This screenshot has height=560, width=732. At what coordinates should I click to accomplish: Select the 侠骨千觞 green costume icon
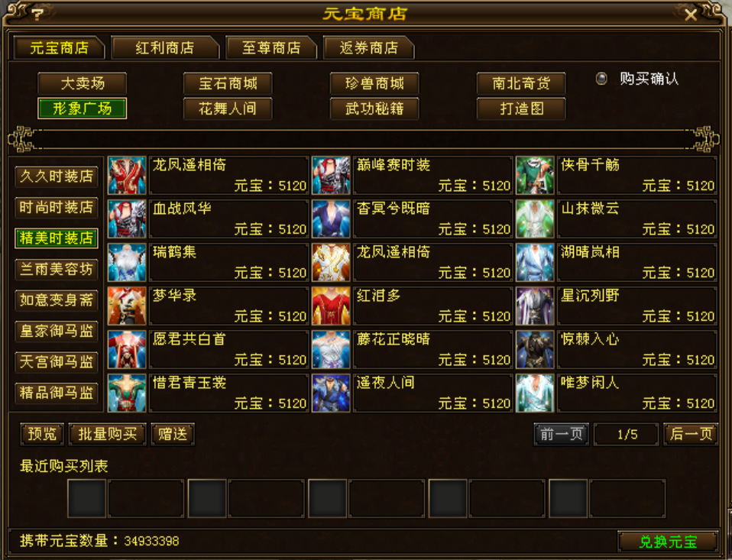(x=535, y=176)
